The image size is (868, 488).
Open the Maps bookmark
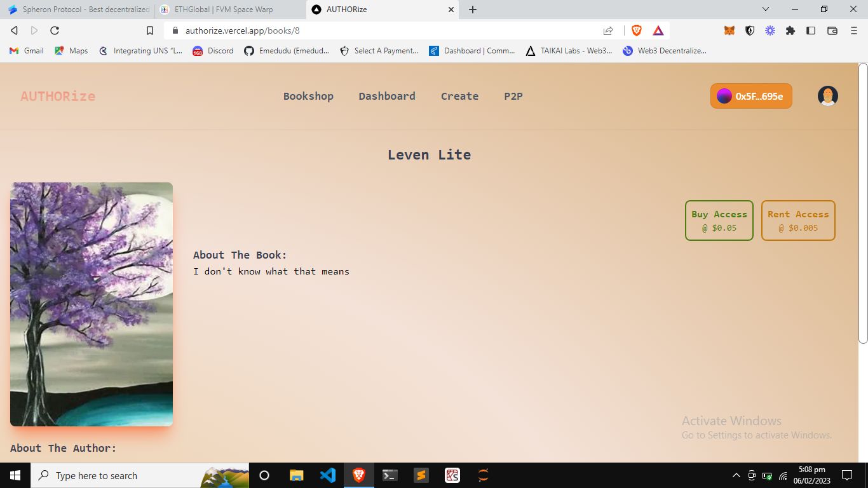71,50
